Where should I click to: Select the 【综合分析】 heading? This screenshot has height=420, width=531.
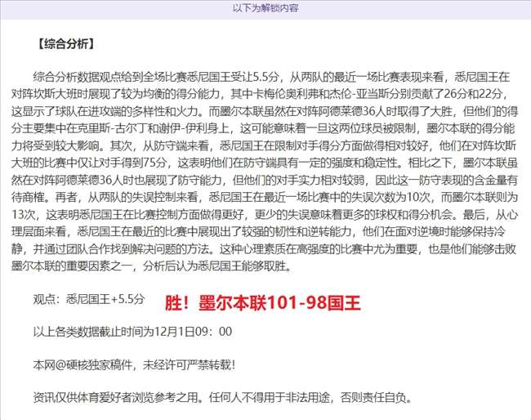coord(65,43)
